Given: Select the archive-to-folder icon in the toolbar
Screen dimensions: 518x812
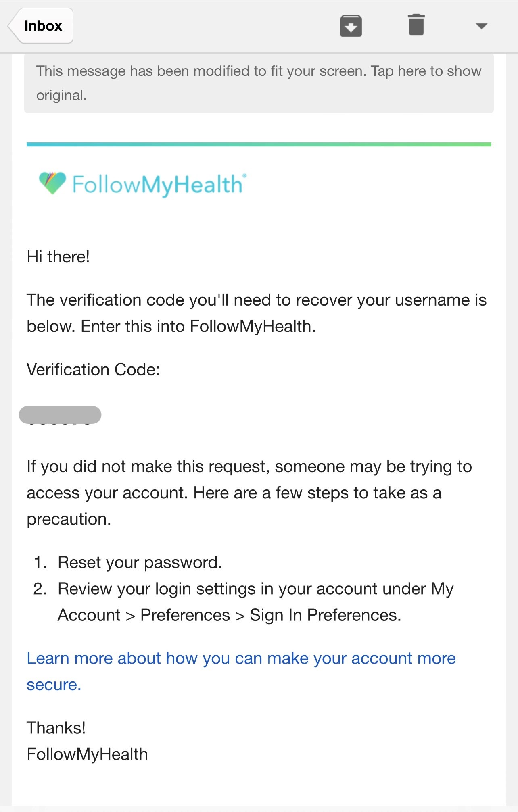Looking at the screenshot, I should (351, 25).
